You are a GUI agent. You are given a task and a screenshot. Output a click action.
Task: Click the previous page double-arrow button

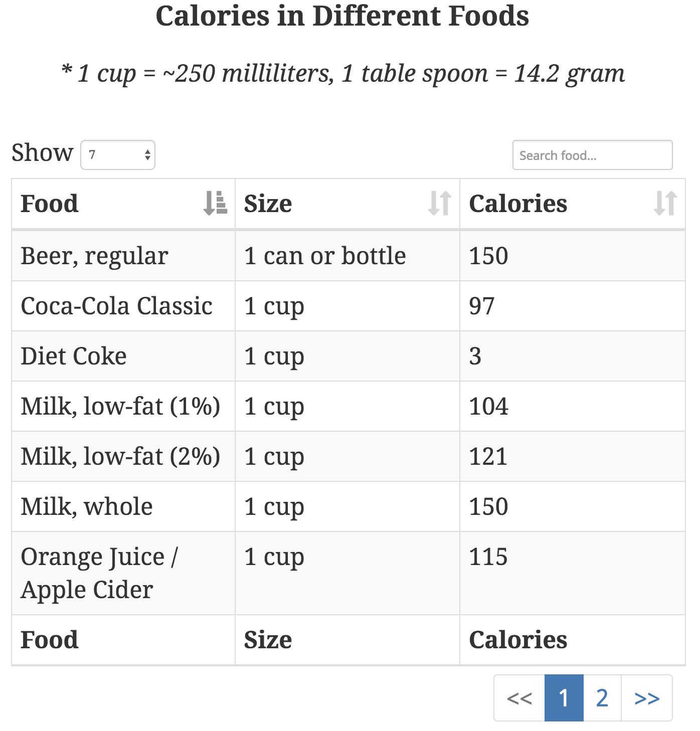[x=519, y=698]
